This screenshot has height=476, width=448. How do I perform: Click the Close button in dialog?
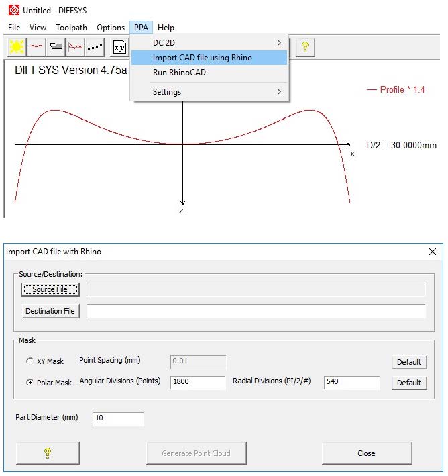367,453
